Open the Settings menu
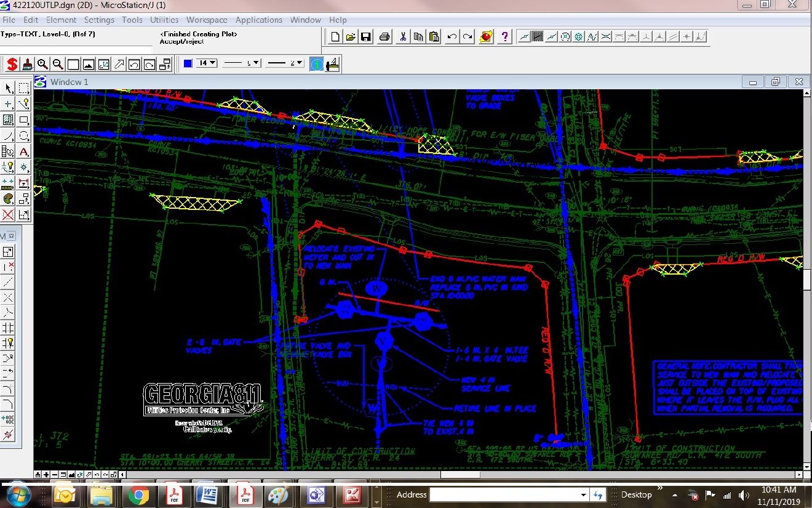This screenshot has height=508, width=812. [99, 20]
